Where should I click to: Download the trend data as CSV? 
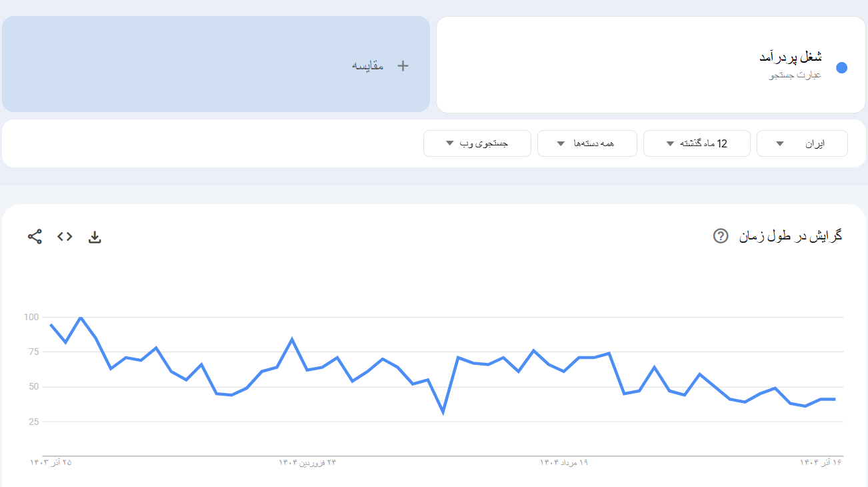[x=95, y=237]
